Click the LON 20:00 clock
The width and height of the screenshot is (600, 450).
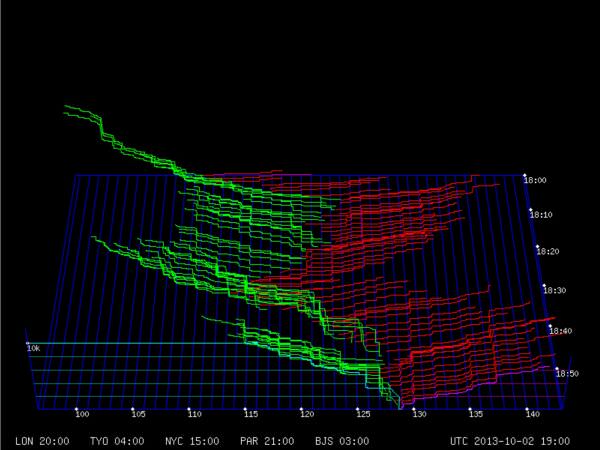tap(42, 441)
